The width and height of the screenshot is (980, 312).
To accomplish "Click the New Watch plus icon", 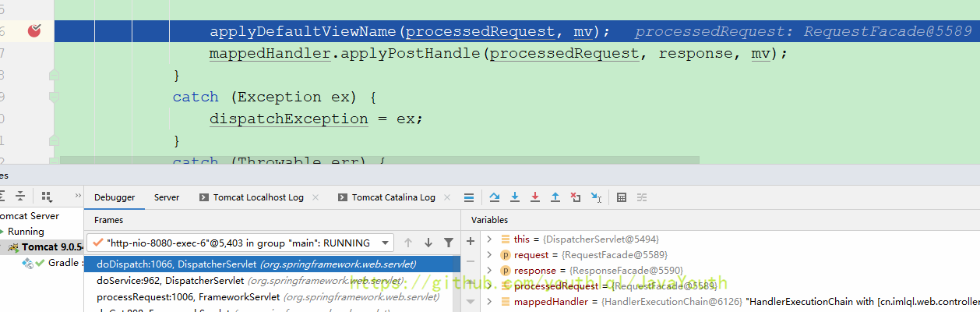I will pyautogui.click(x=471, y=241).
